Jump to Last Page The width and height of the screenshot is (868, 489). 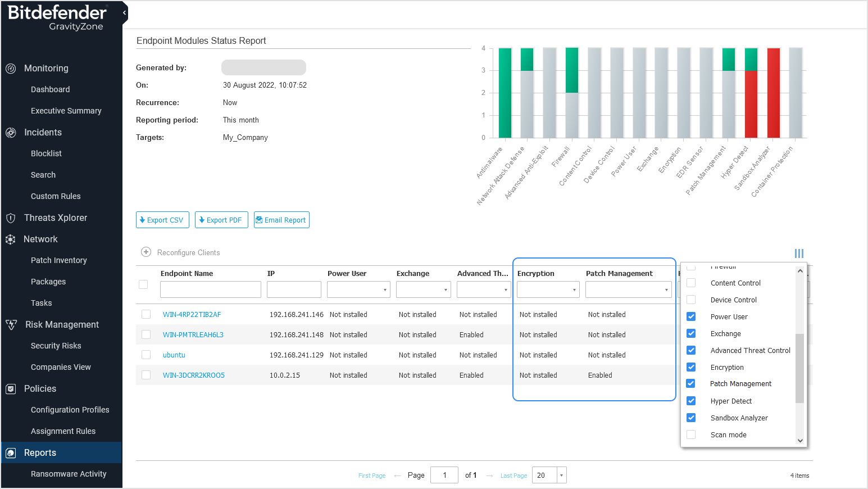tap(514, 476)
